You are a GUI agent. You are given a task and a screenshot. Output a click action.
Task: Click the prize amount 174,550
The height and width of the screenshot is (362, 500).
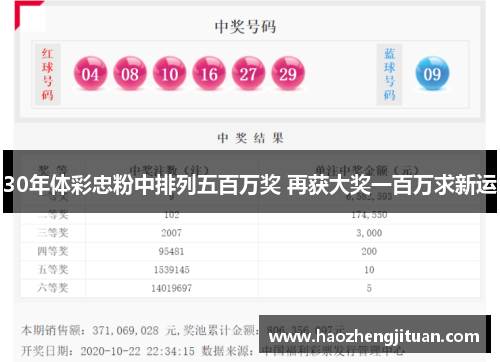(x=369, y=215)
